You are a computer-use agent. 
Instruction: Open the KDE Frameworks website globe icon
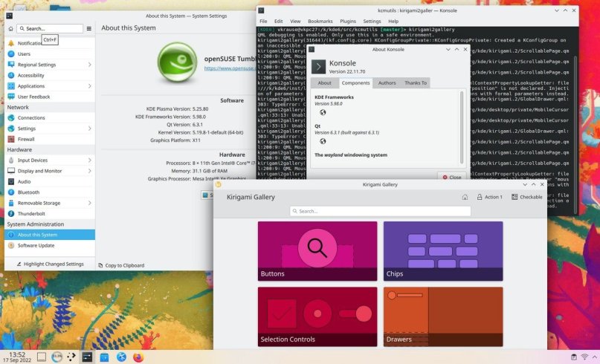point(323,113)
